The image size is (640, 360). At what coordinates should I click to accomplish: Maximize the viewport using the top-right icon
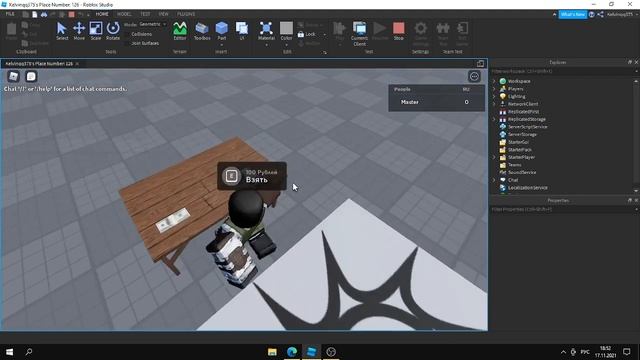point(480,63)
